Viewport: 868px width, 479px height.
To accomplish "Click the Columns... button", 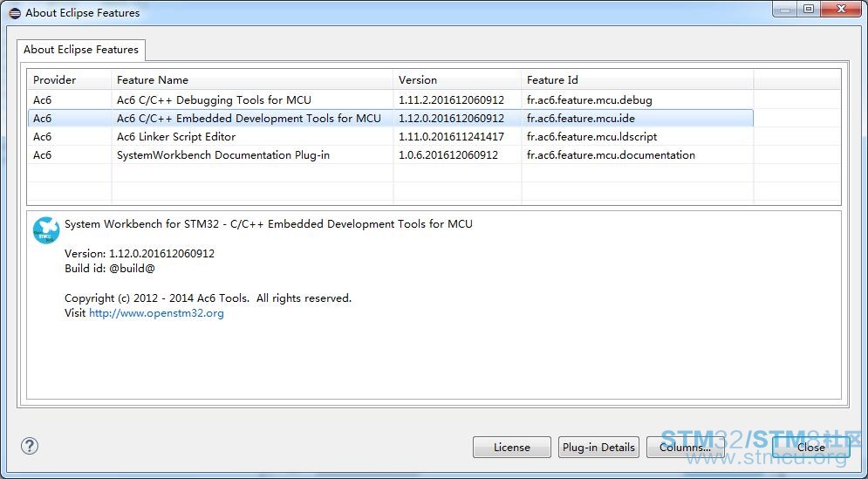I will pyautogui.click(x=686, y=447).
